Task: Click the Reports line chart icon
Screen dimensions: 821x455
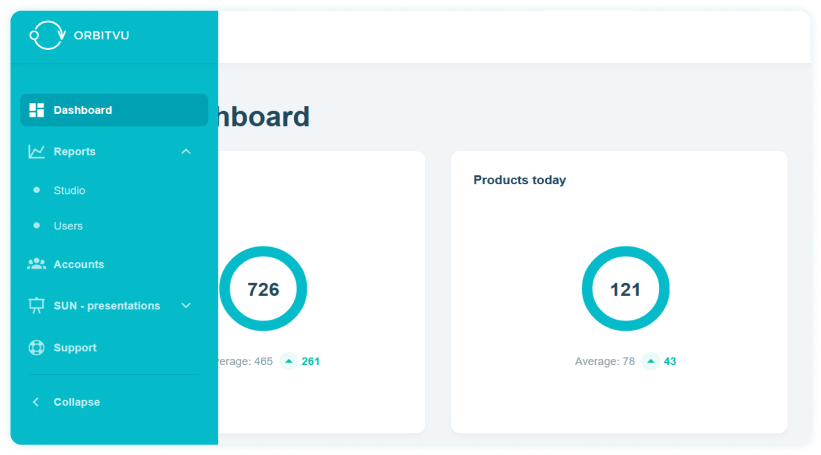Action: pos(36,151)
